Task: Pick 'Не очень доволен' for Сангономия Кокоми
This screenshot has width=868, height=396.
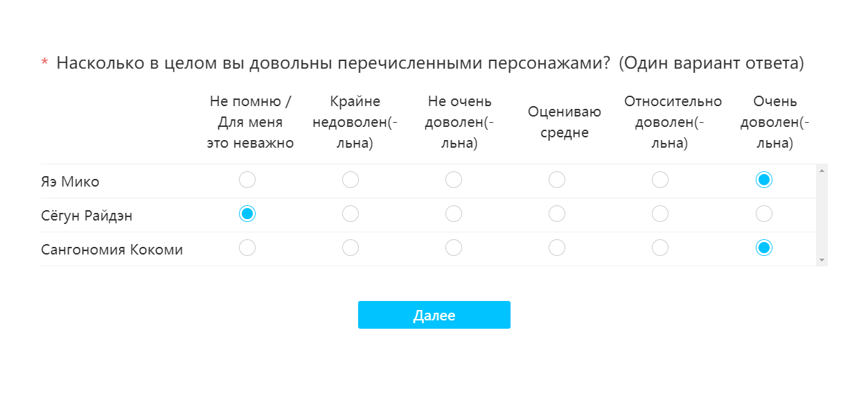Action: click(454, 248)
